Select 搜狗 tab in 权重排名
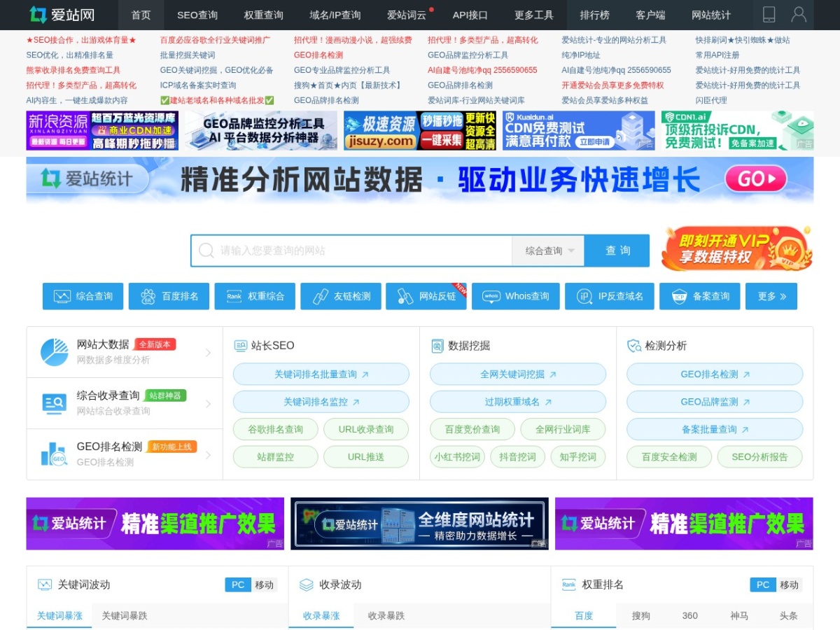Image resolution: width=840 pixels, height=630 pixels. [x=641, y=616]
